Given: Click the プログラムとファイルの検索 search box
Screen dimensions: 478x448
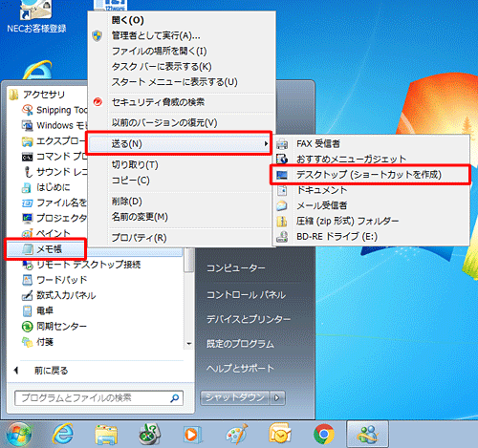Looking at the screenshot, I should [98, 398].
